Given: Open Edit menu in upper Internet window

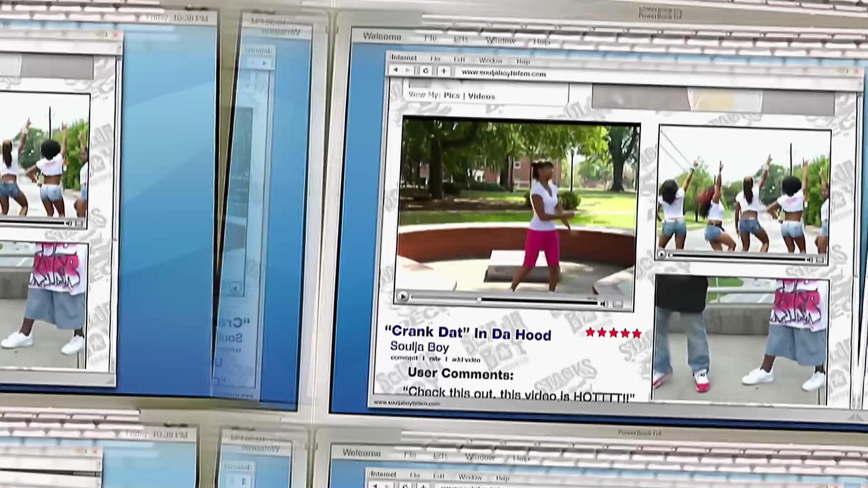Looking at the screenshot, I should point(459,59).
